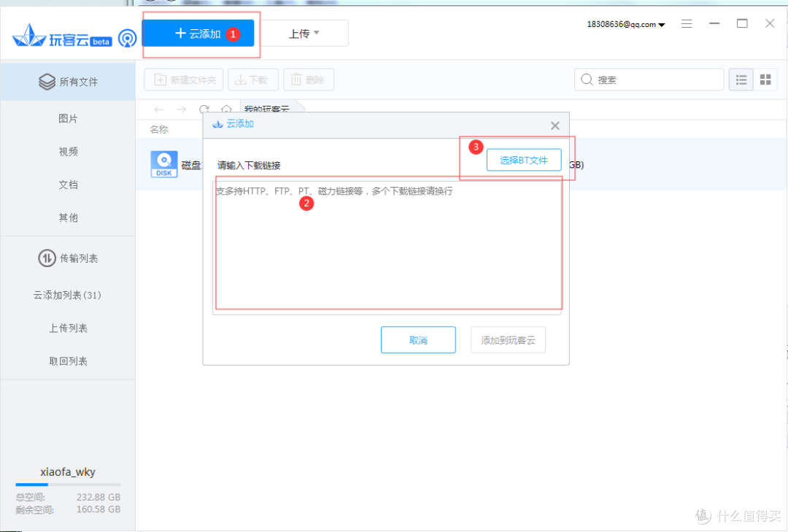Select 所有文件 in the sidebar
Screen dimensions: 788x532
tap(68, 82)
